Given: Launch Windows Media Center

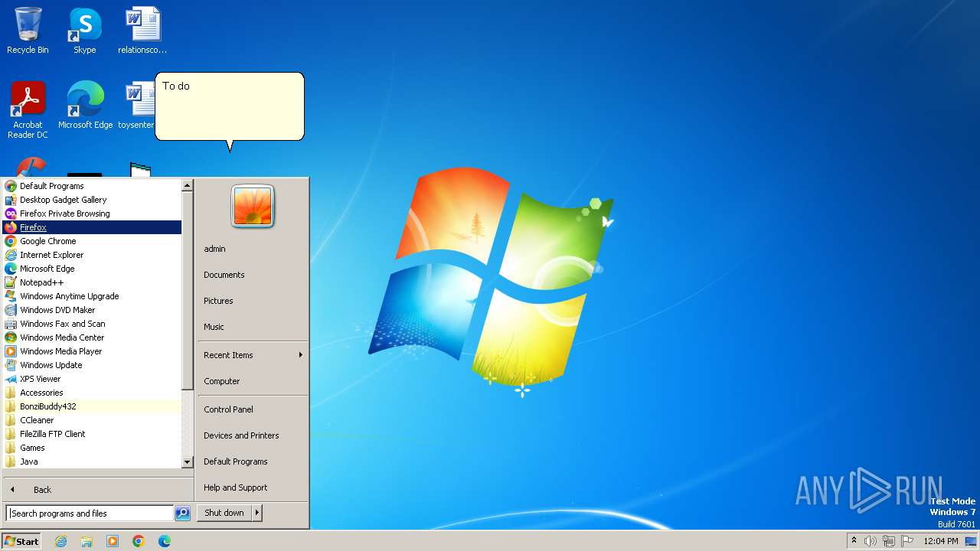Looking at the screenshot, I should (92, 337).
